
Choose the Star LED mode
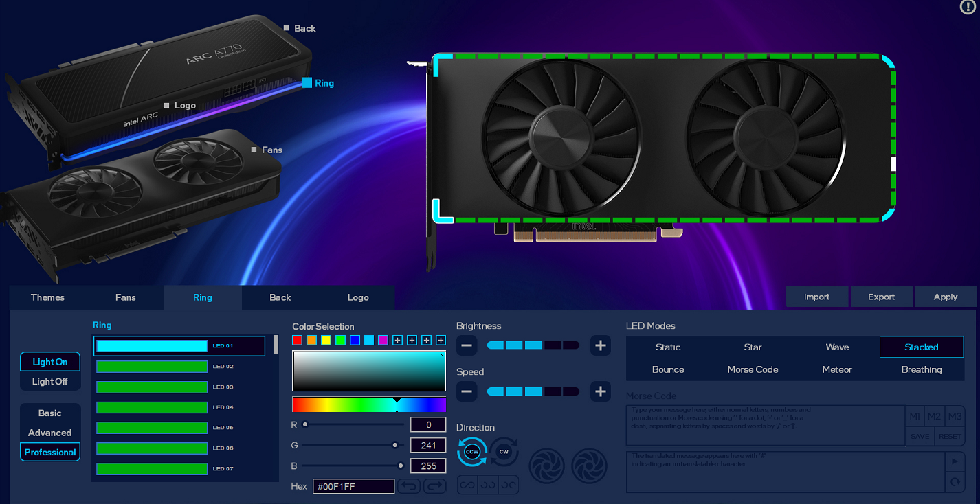coord(753,347)
